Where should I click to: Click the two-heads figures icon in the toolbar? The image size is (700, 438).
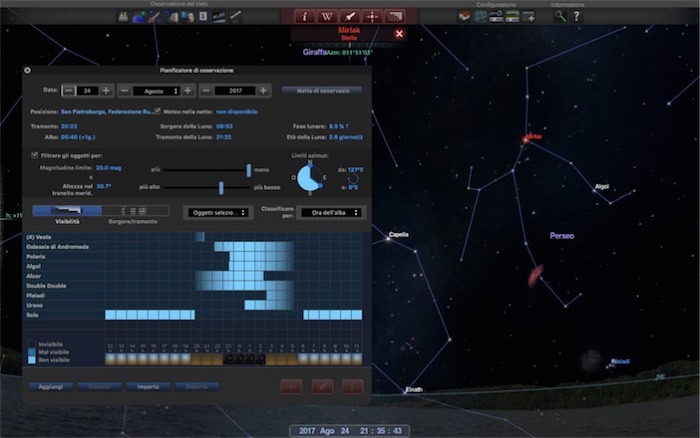(188, 17)
